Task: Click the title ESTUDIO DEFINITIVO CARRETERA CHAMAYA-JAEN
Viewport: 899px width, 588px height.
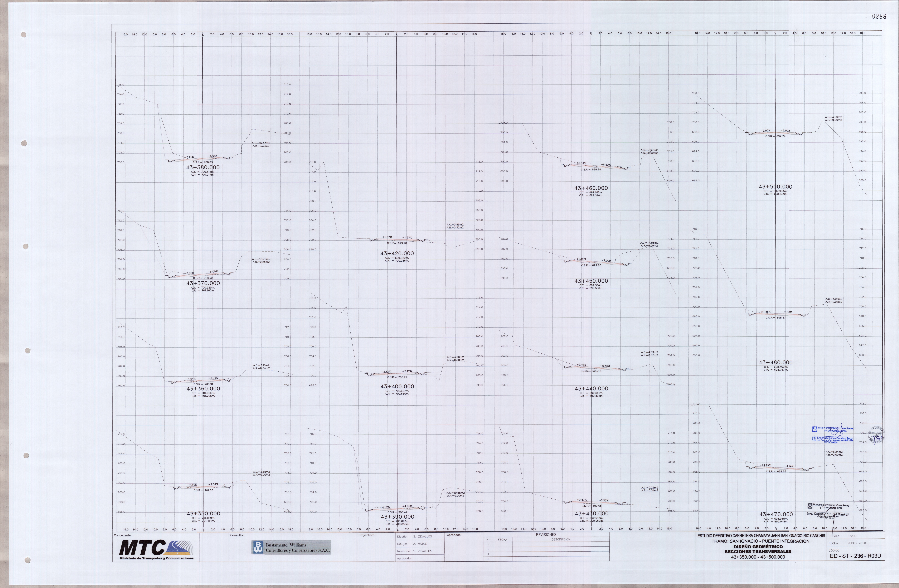Action: [761, 536]
